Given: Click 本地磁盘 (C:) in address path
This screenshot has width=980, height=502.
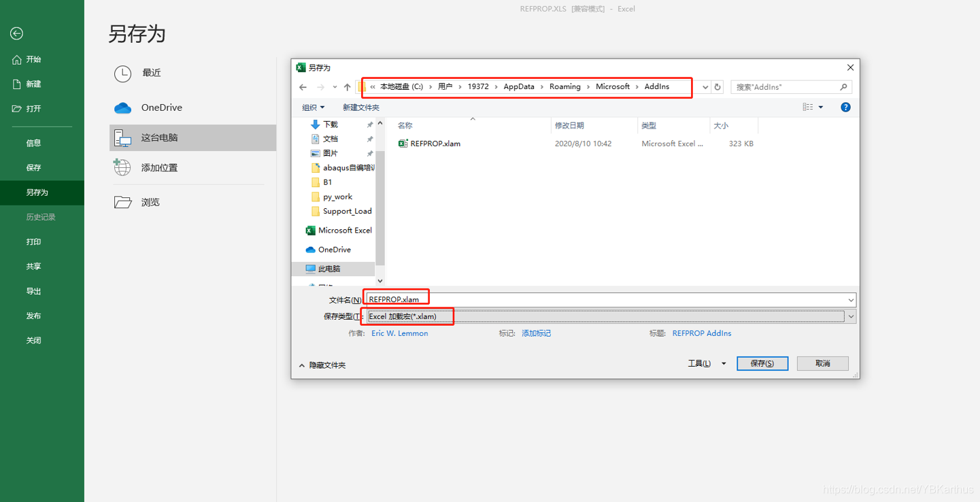Looking at the screenshot, I should (x=401, y=86).
